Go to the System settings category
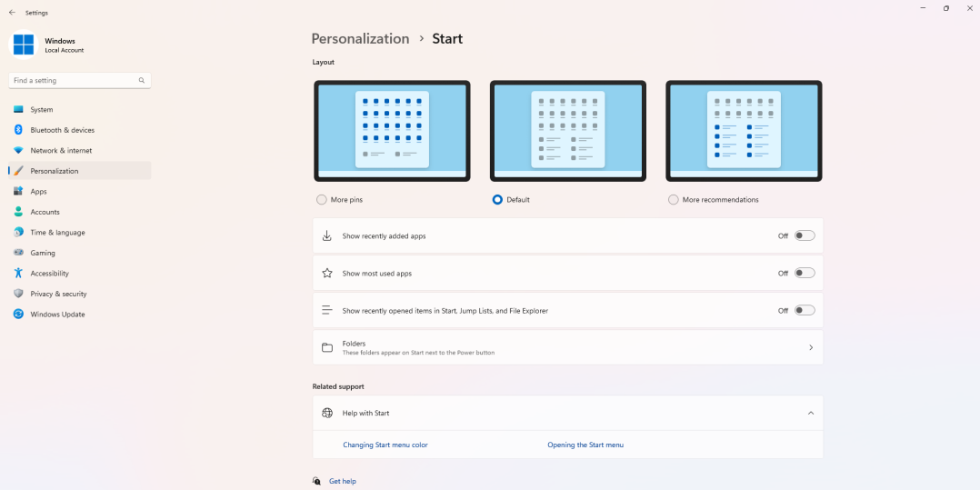Screen dimensions: 980x490 tap(41, 110)
